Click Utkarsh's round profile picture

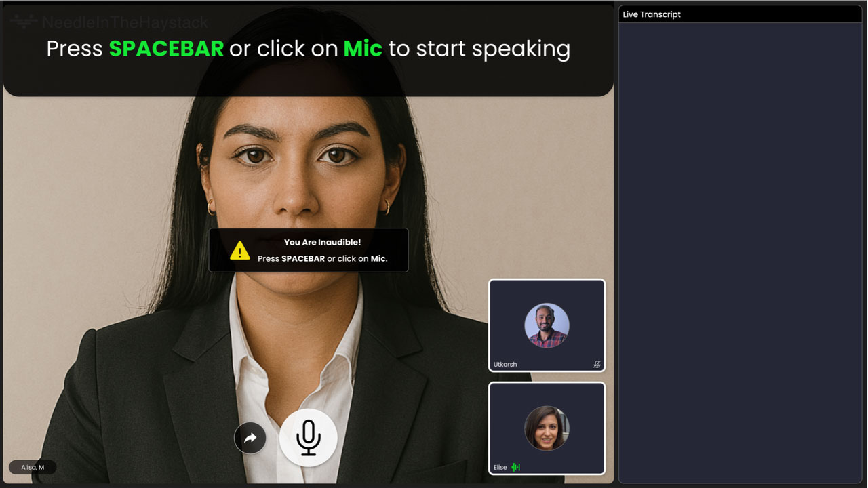pyautogui.click(x=547, y=325)
